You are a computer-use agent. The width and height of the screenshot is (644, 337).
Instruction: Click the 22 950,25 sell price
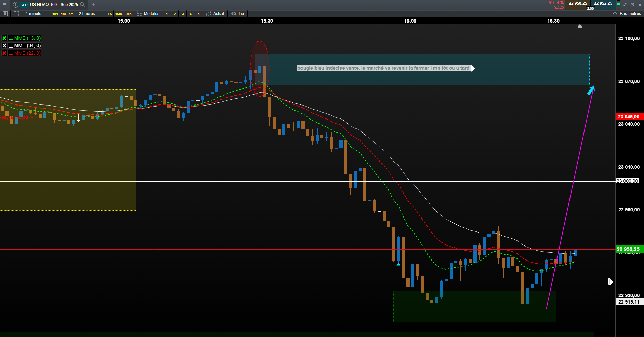point(578,3)
